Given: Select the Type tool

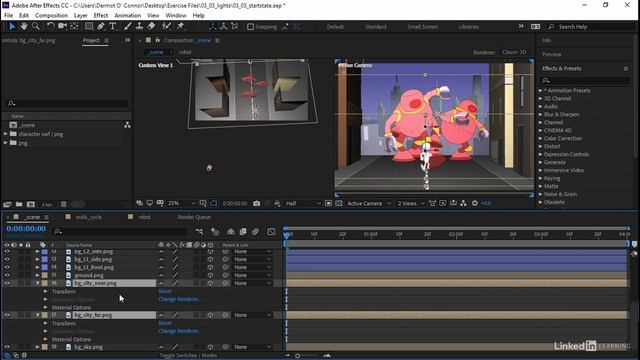Looking at the screenshot, I should pyautogui.click(x=113, y=27).
